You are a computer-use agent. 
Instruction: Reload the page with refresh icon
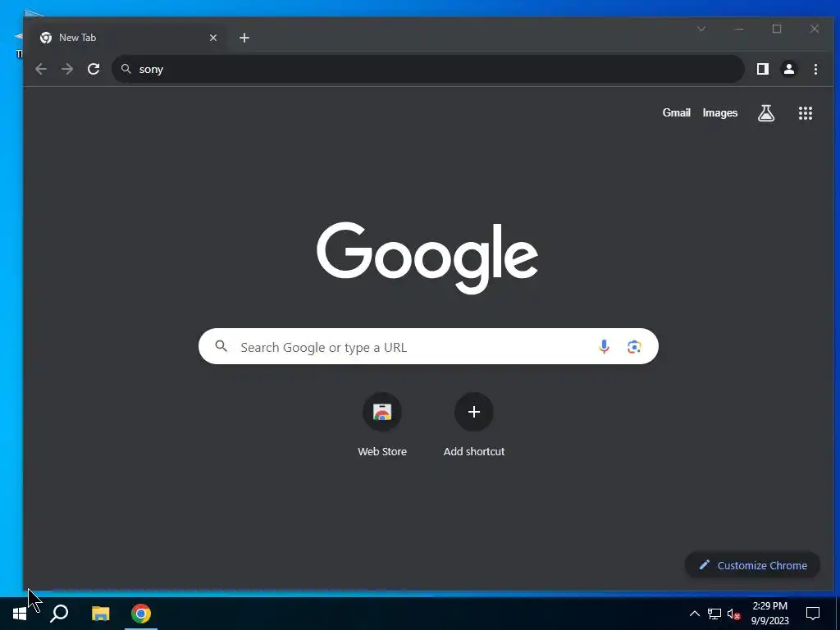click(x=94, y=69)
